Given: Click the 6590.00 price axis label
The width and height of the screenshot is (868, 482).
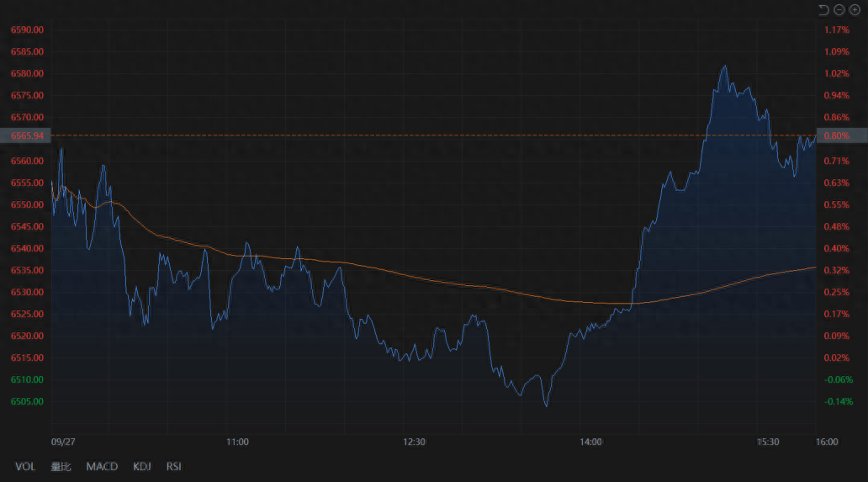Looking at the screenshot, I should click(27, 29).
